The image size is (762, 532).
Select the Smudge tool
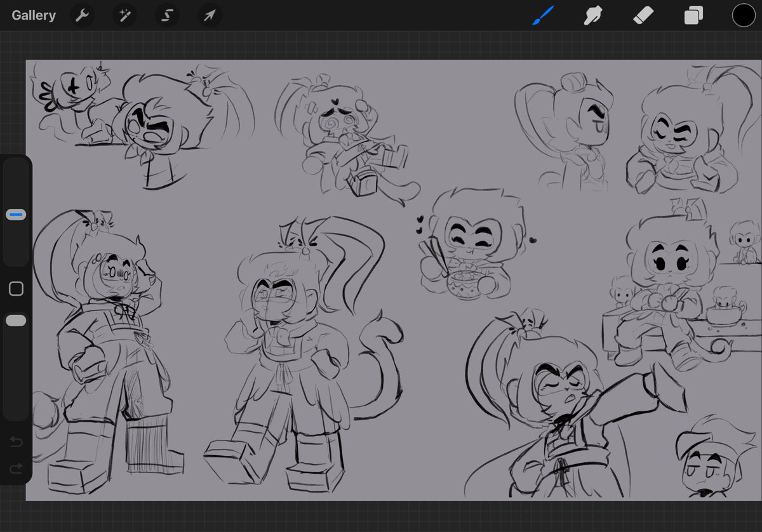(593, 15)
